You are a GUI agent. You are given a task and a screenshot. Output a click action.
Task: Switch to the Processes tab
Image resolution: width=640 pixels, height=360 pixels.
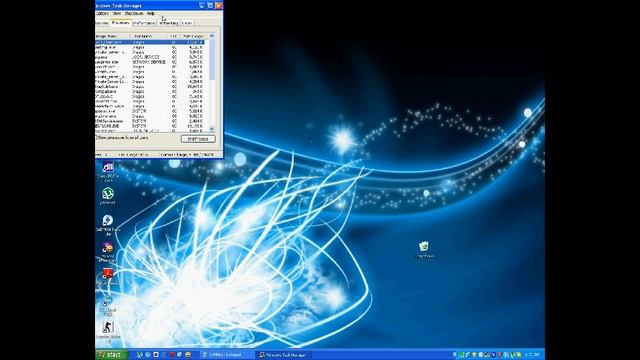(121, 23)
